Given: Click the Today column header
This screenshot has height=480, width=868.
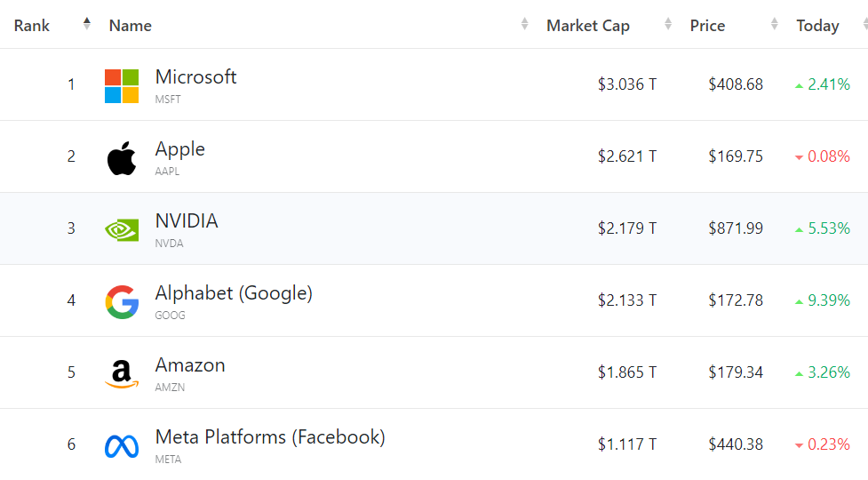Looking at the screenshot, I should coord(817,26).
